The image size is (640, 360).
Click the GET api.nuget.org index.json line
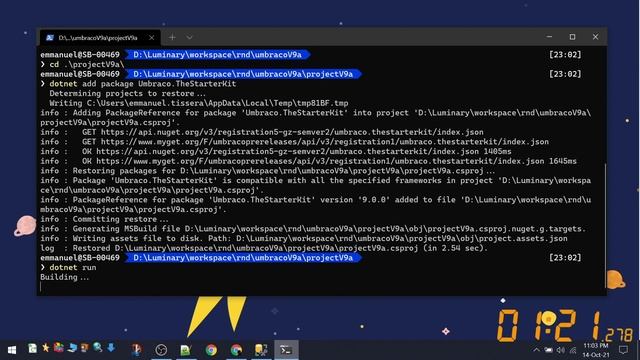[262, 132]
